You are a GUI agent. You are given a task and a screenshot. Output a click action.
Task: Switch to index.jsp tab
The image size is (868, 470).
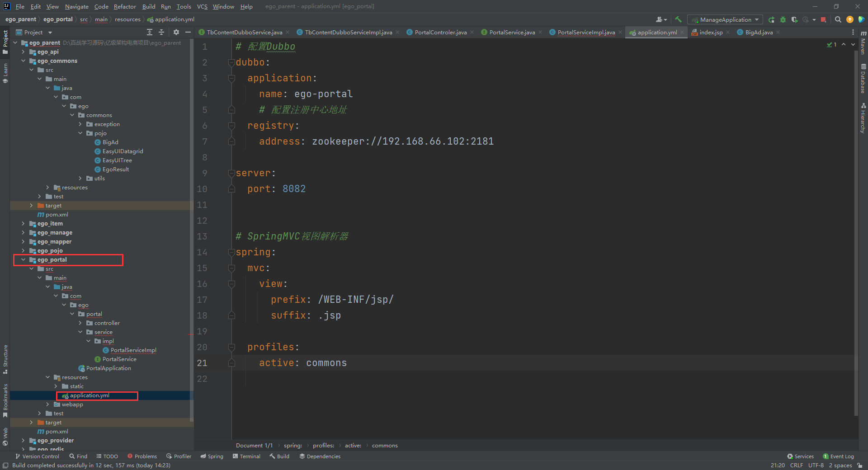[711, 32]
